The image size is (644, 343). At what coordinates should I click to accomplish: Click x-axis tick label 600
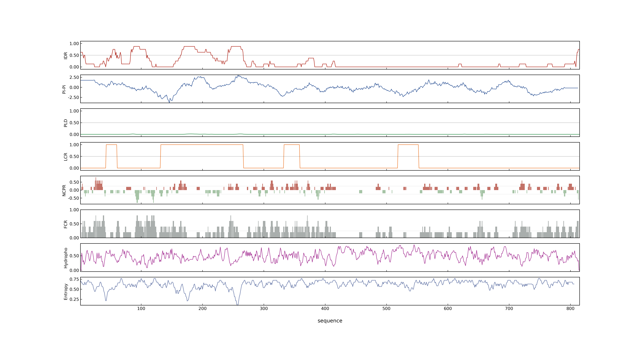pos(448,309)
